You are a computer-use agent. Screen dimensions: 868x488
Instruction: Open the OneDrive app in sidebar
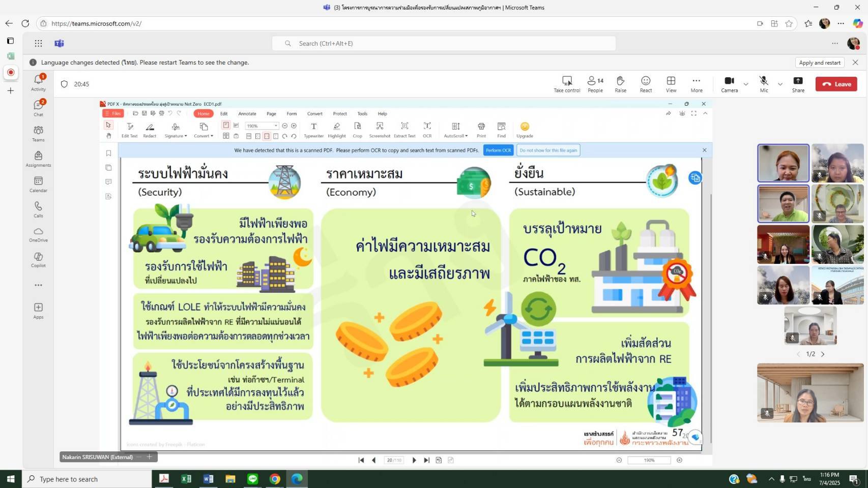pos(38,234)
